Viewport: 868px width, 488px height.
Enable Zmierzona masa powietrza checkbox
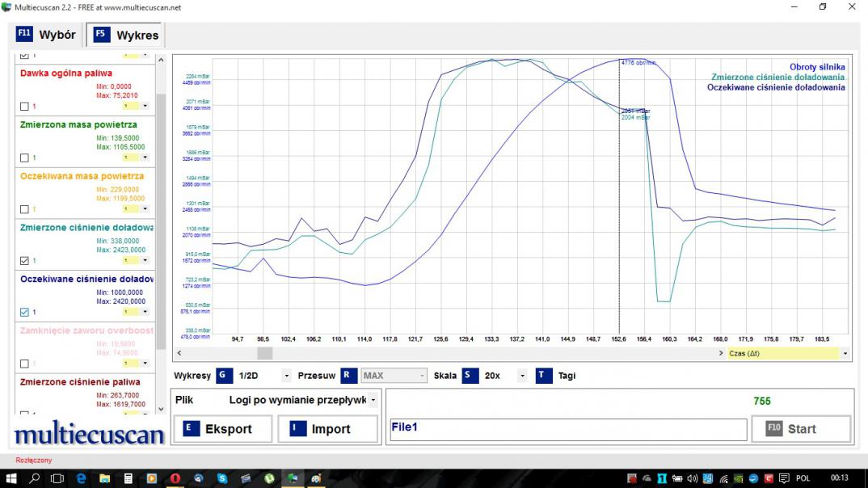[x=24, y=158]
